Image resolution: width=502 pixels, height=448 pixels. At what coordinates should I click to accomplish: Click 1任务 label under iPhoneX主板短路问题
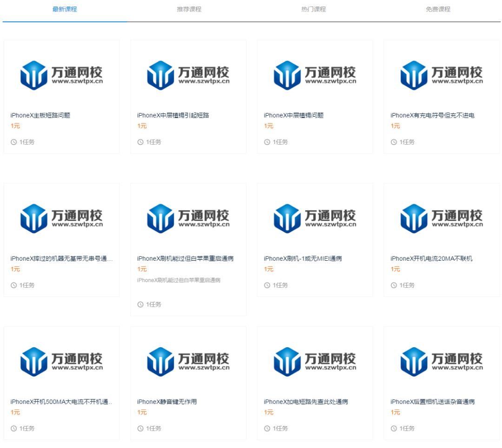27,142
